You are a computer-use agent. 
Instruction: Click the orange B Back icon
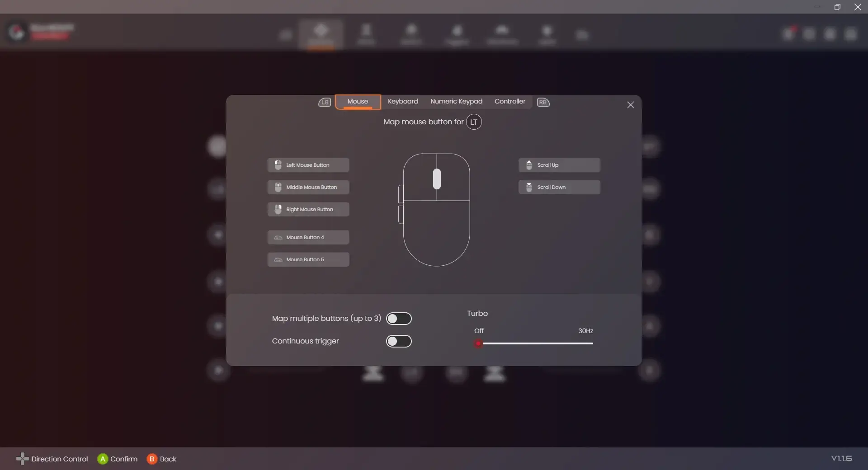pos(152,459)
